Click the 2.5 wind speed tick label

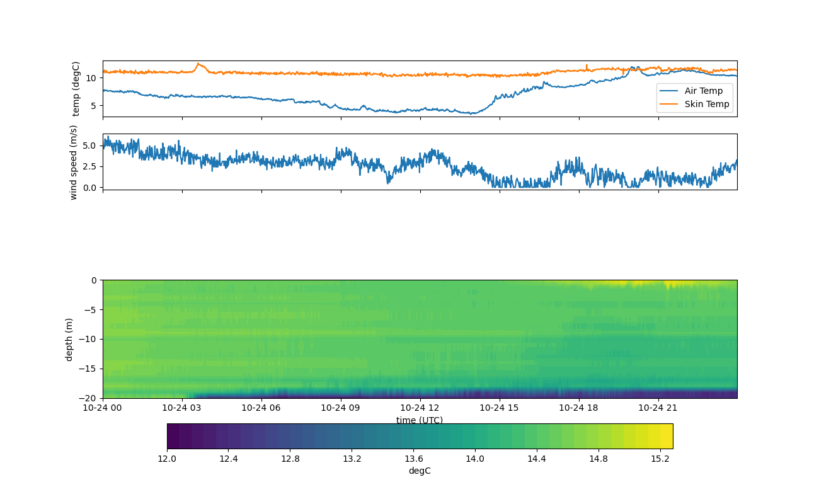(89, 166)
